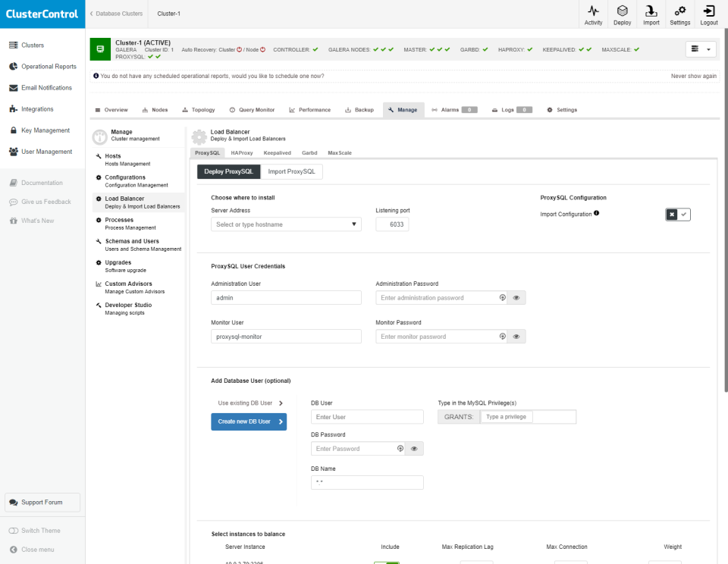Click the Logout icon
This screenshot has width=728, height=564.
[x=708, y=11]
